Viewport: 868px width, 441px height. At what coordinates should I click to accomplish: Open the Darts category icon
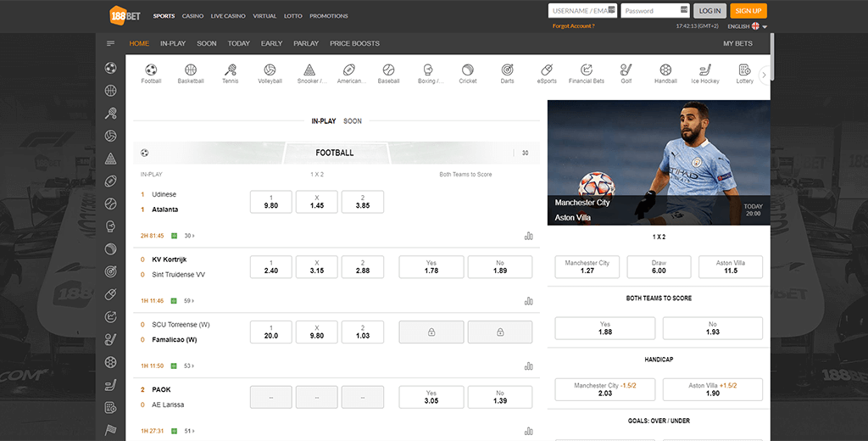point(507,74)
